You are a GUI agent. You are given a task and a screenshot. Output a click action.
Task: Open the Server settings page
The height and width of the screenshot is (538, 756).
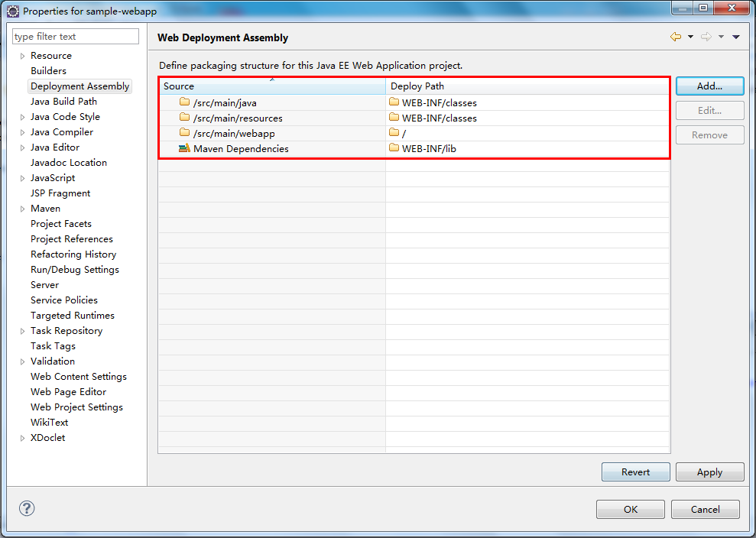point(44,285)
